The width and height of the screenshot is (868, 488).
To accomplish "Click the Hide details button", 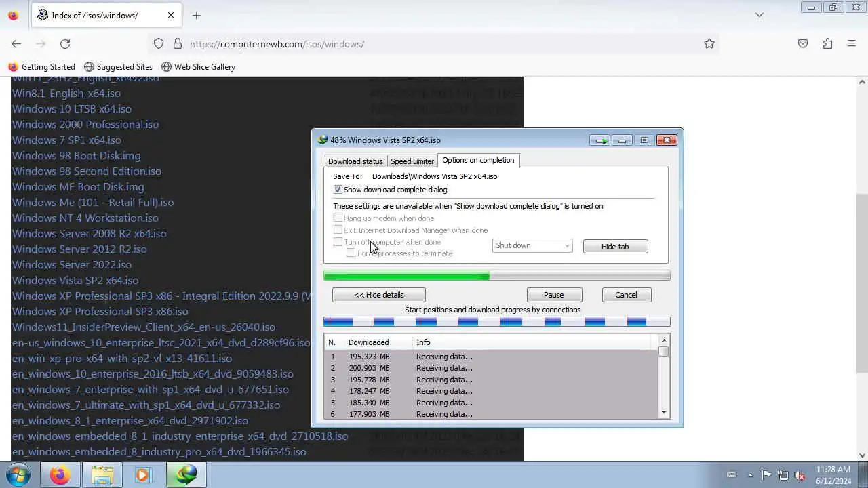I will 378,295.
